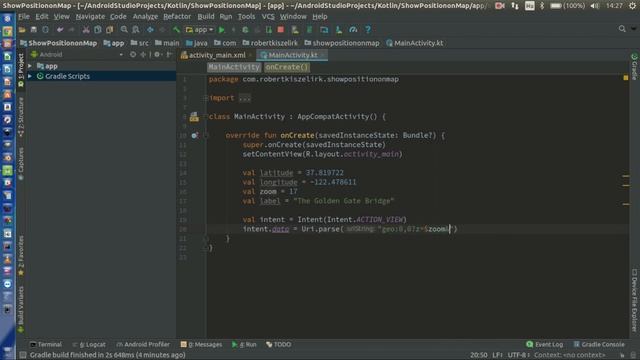Click the Find magnifier toolbar icon

(124, 30)
